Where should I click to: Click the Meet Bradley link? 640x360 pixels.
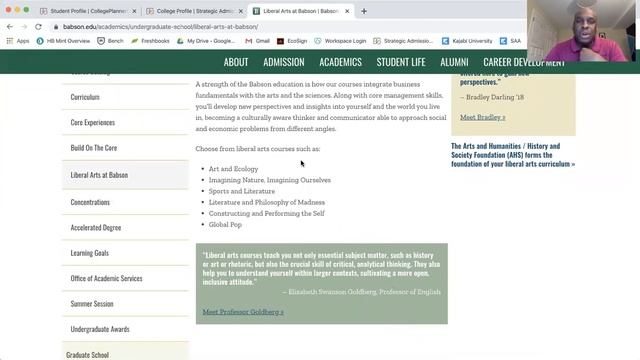click(x=482, y=117)
